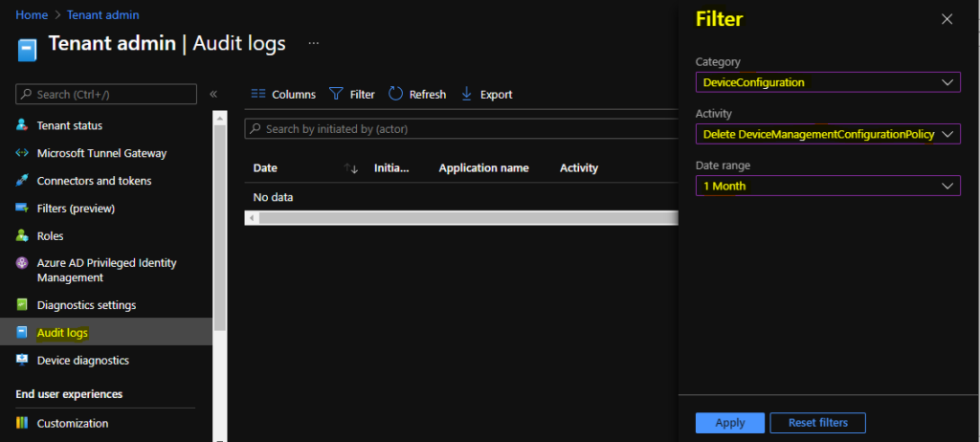Open the Category dropdown
The image size is (980, 442).
[828, 82]
